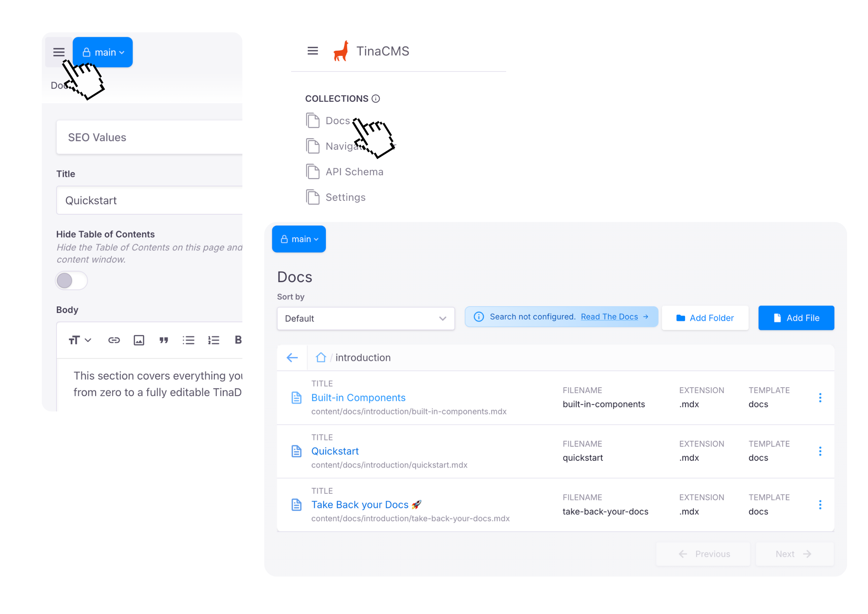Click the link icon in Body toolbar
The width and height of the screenshot is (868, 614).
pos(114,340)
